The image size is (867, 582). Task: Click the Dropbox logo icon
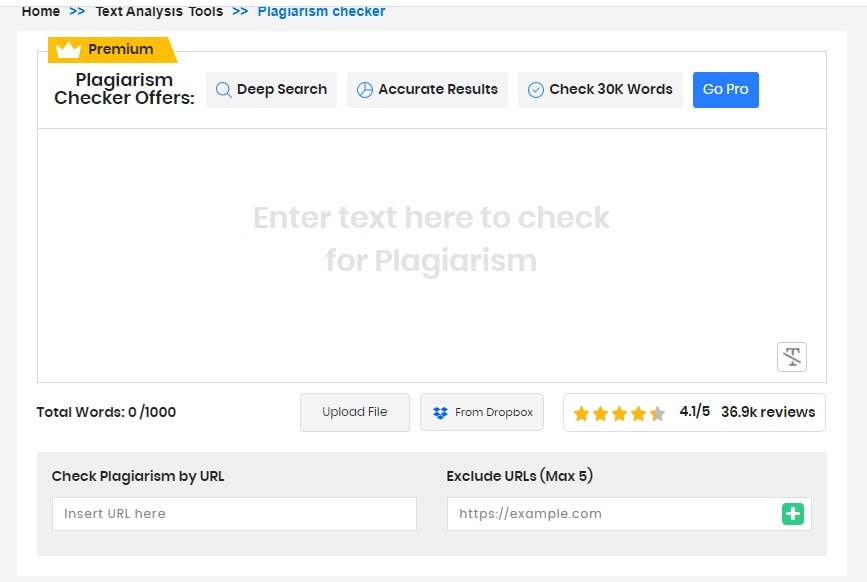pos(438,412)
